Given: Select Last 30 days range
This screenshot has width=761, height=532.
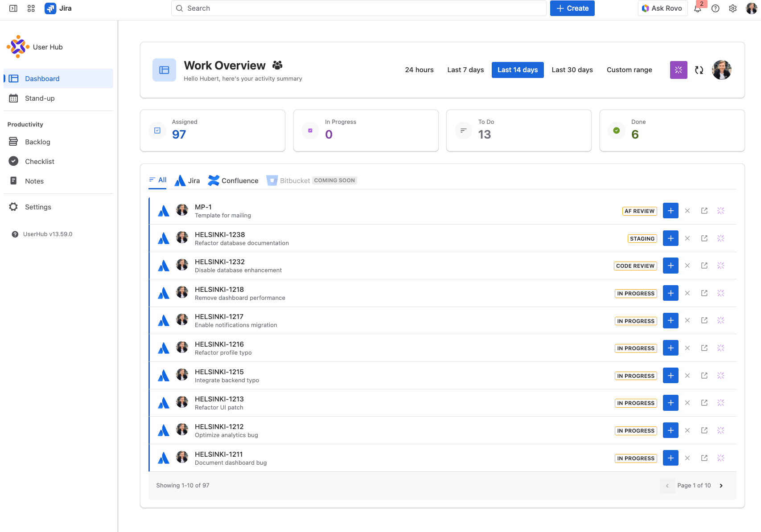Looking at the screenshot, I should [572, 70].
